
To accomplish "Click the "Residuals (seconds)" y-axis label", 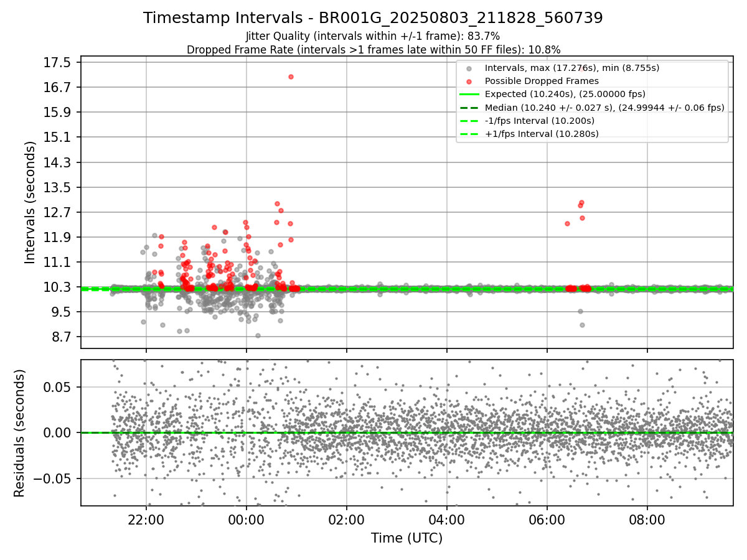I will coord(19,433).
